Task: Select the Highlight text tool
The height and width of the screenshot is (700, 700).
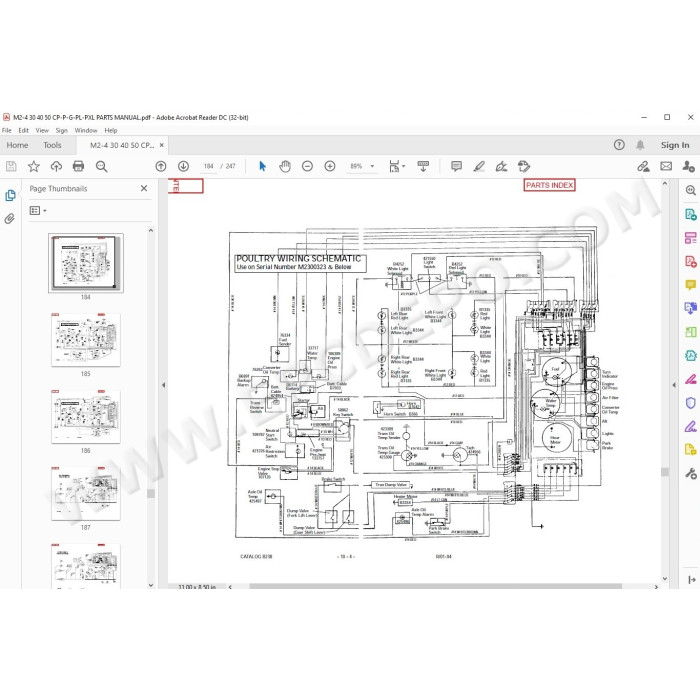Action: [479, 167]
